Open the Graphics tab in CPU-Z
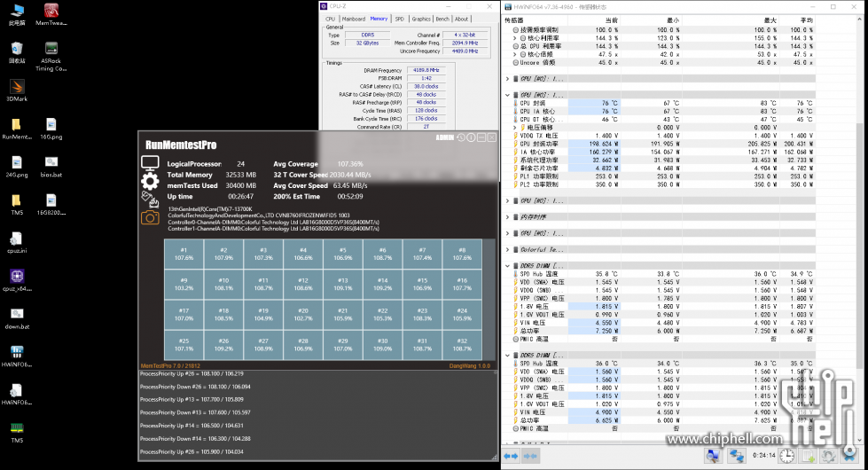The image size is (868, 470). 421,19
